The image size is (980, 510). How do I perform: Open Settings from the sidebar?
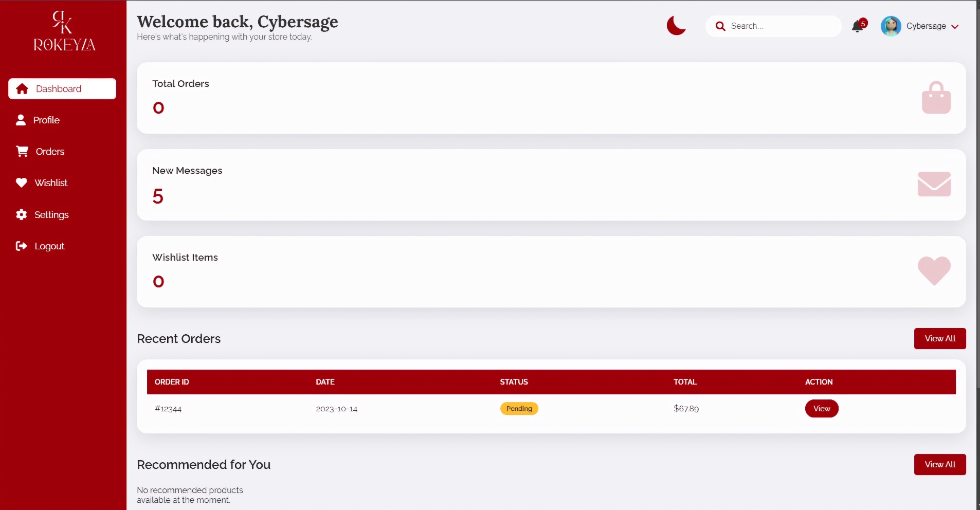point(51,215)
